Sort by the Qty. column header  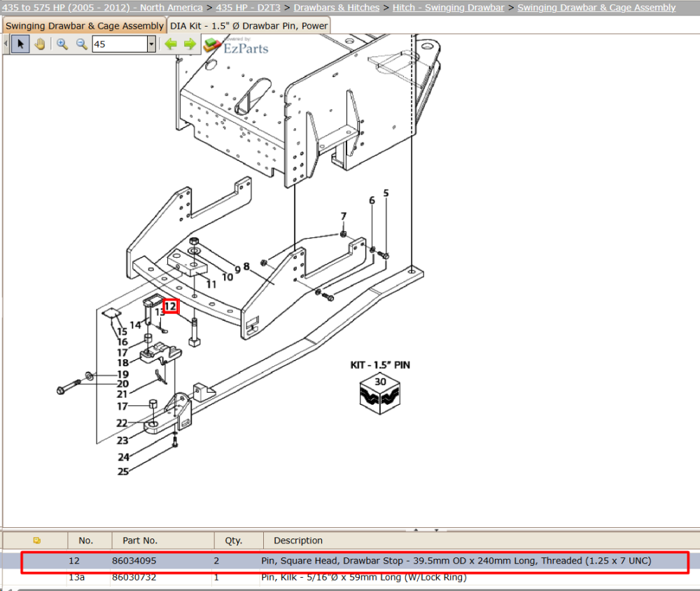(x=234, y=541)
